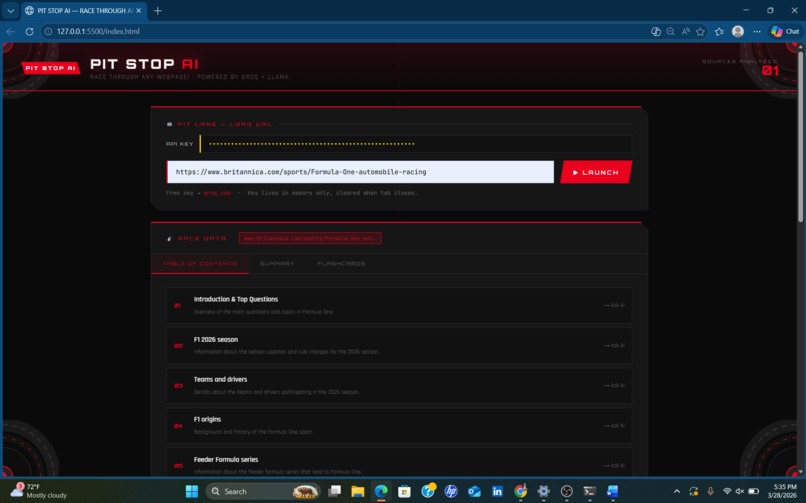Click the microphone tray icon
806x503 pixels.
(710, 491)
